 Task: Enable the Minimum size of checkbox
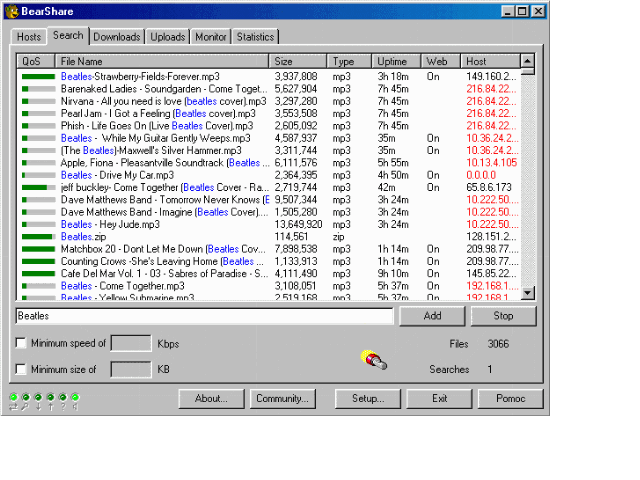pos(20,369)
